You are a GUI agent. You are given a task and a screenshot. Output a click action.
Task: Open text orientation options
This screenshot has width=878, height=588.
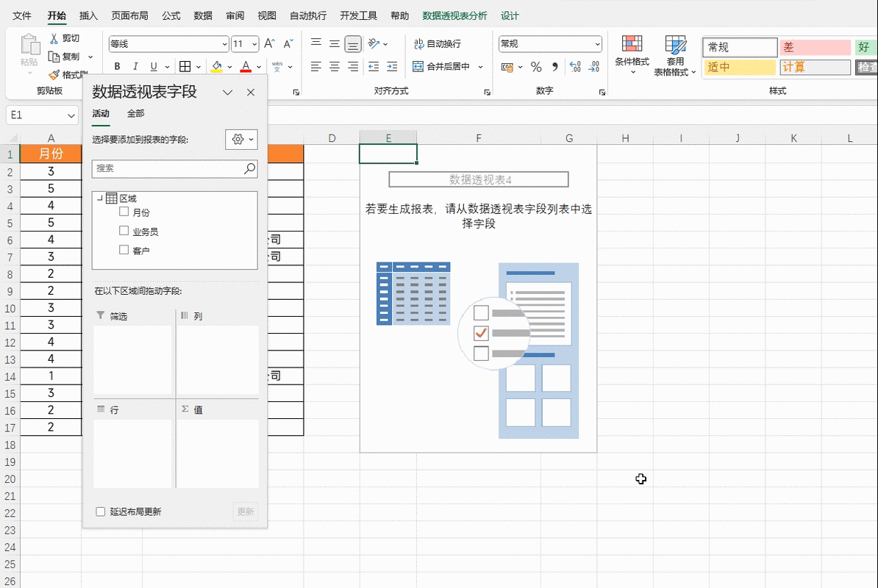tap(377, 43)
